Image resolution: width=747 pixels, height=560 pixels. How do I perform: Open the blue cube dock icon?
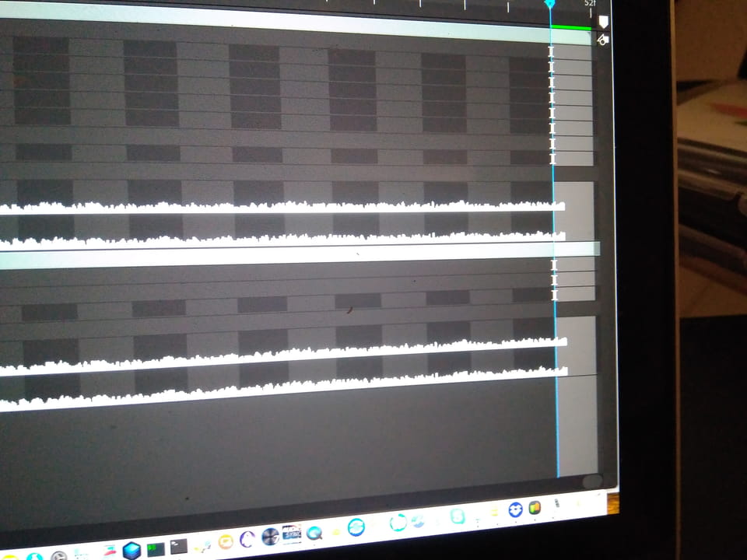click(x=132, y=551)
